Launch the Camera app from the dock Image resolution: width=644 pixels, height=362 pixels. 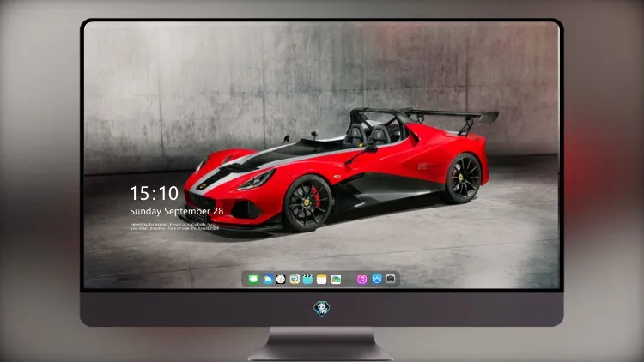(x=391, y=279)
